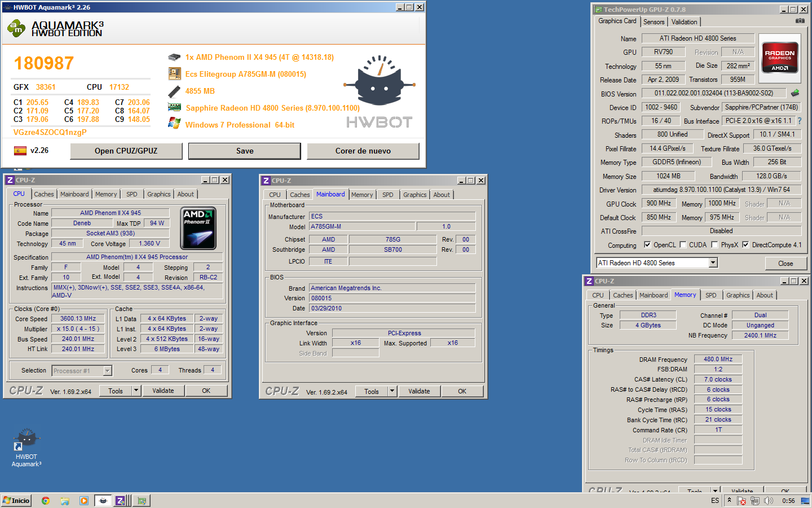Click the Show desktop button in the taskbar
Image resolution: width=812 pixels, height=508 pixels.
pos(805,501)
